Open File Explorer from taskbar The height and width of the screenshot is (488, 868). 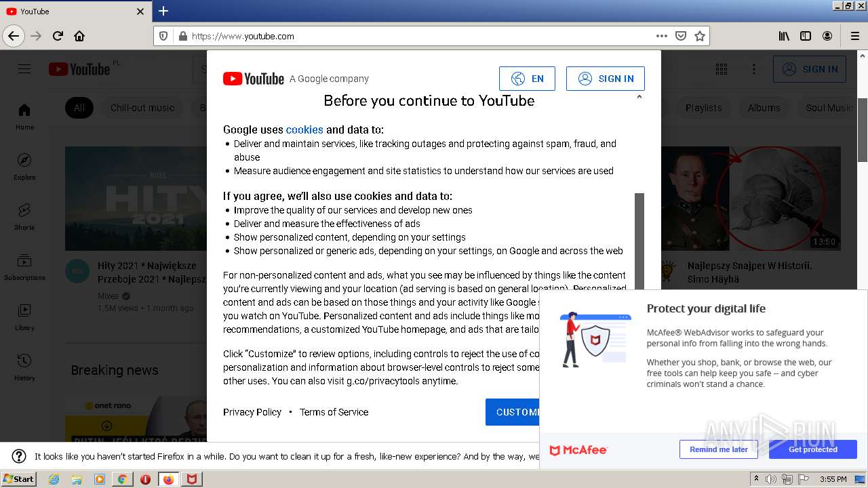click(77, 479)
